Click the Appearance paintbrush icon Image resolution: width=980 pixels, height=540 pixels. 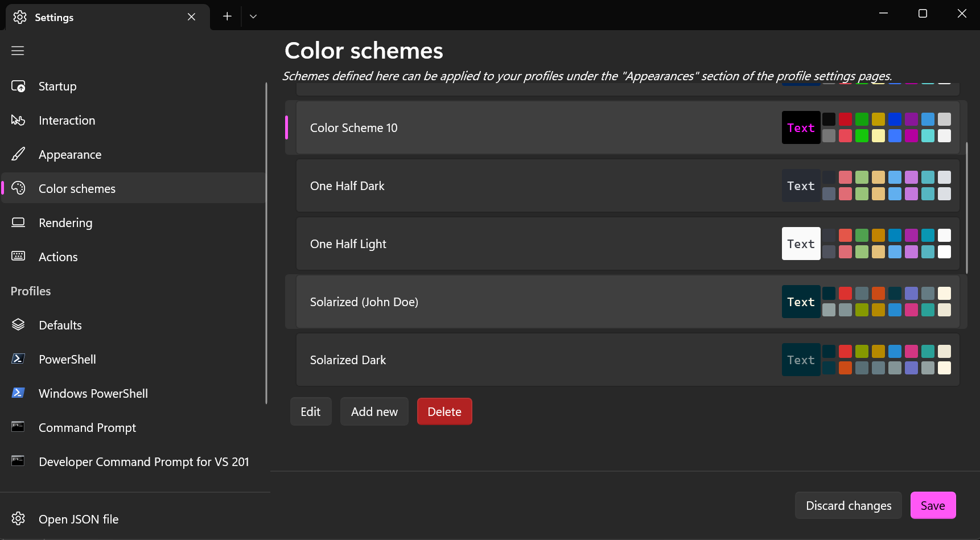click(18, 155)
